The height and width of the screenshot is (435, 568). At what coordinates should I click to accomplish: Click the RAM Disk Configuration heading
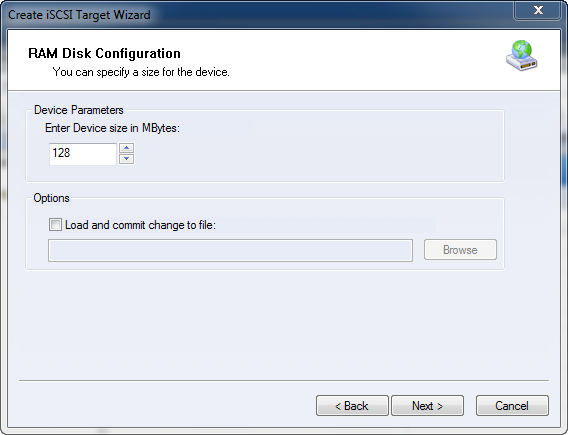(x=104, y=53)
